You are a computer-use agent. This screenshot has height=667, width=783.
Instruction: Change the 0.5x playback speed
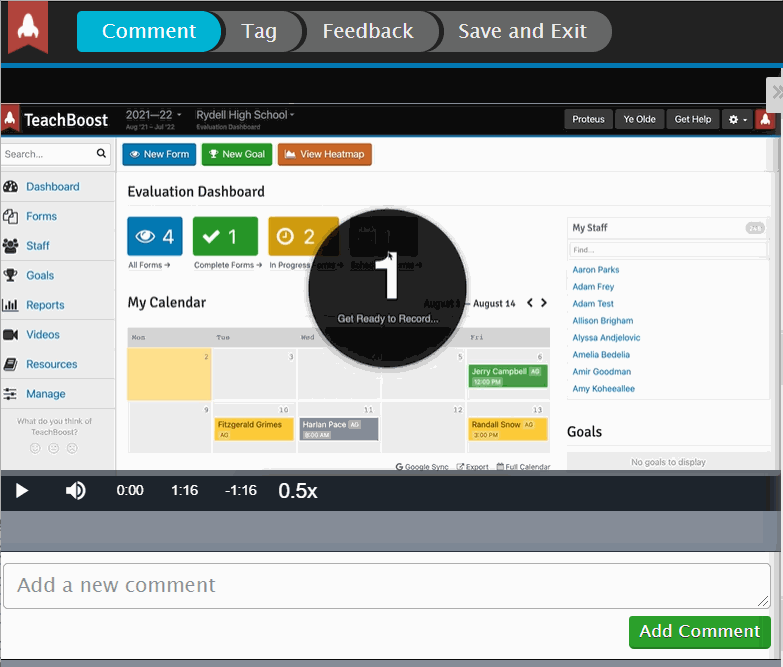298,491
